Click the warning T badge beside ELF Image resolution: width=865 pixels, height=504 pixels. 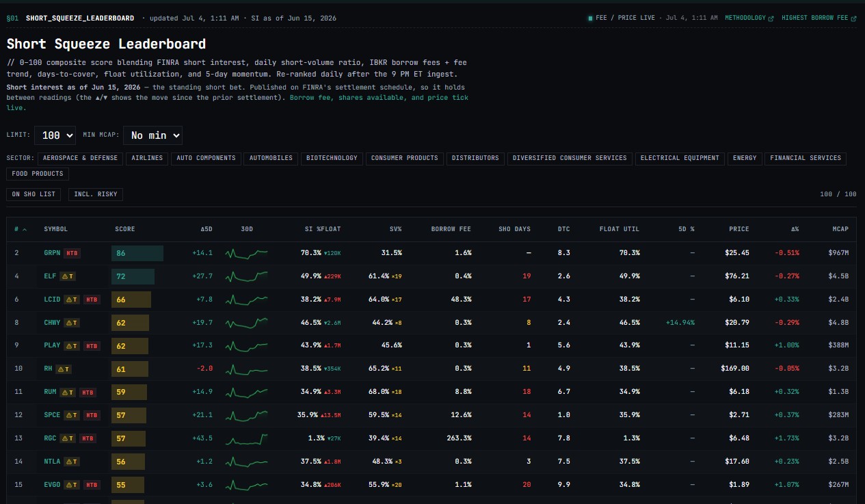point(68,276)
